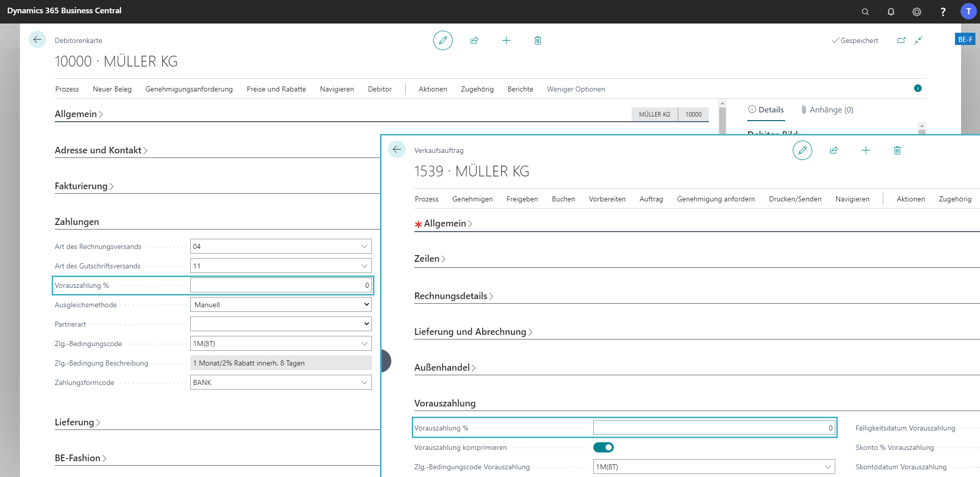Viewport: 980px width, 477px height.
Task: Click the plus icon on Verkaufsauftrag page
Action: point(865,150)
